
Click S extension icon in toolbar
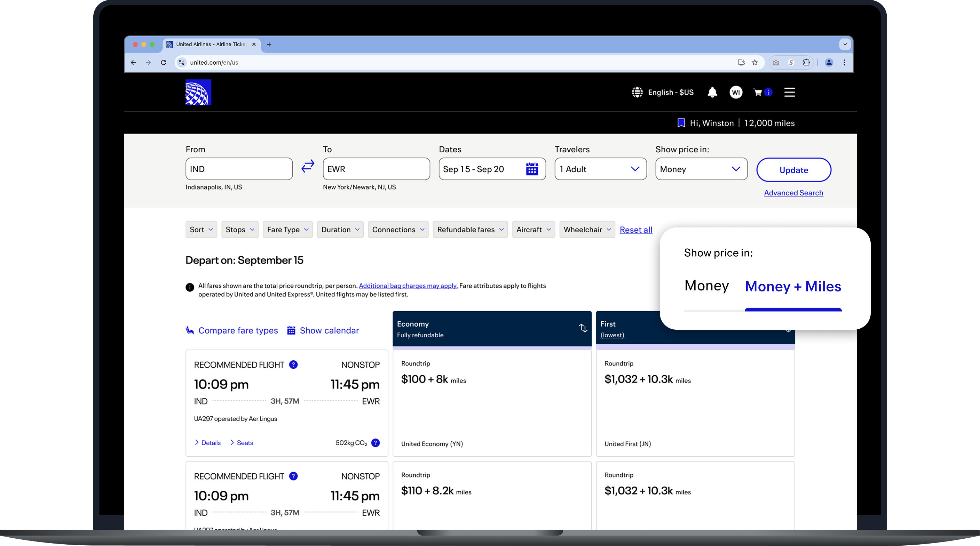pos(791,62)
